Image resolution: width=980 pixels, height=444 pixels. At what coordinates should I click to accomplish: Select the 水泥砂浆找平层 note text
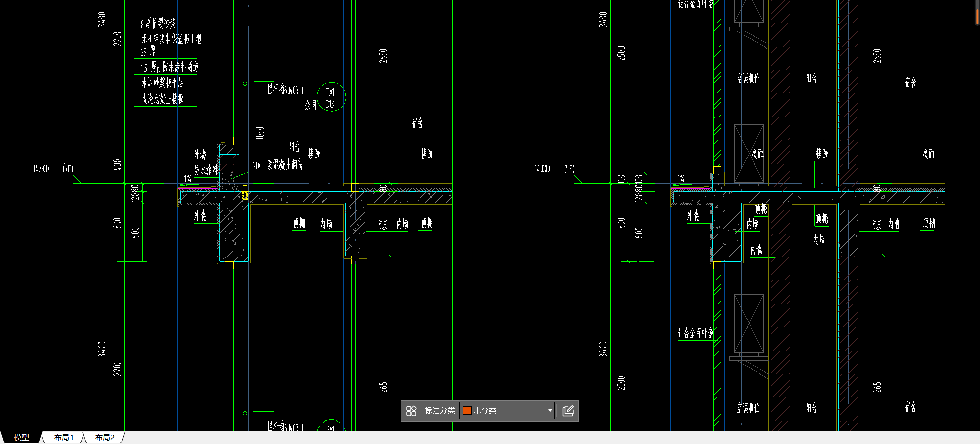point(162,83)
